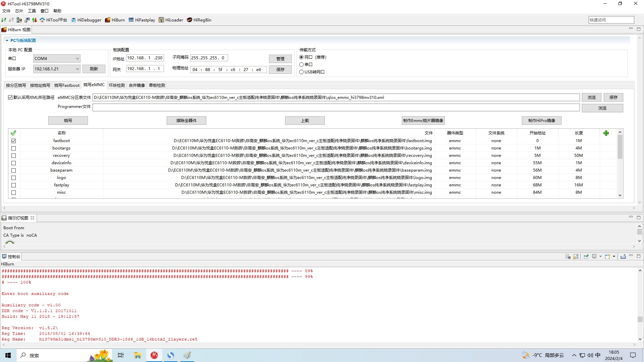Check the deviceinfo partition checkbox
Screen dimensions: 644x362
pyautogui.click(x=13, y=163)
